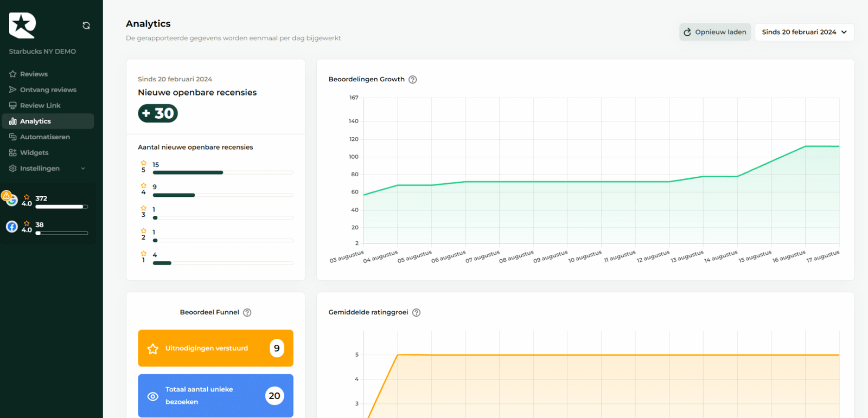
Task: Click the 17 augustus point on growth chart
Action: tap(839, 146)
